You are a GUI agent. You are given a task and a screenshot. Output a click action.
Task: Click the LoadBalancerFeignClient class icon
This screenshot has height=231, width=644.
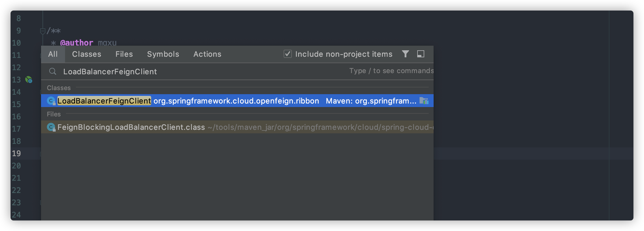pos(51,101)
